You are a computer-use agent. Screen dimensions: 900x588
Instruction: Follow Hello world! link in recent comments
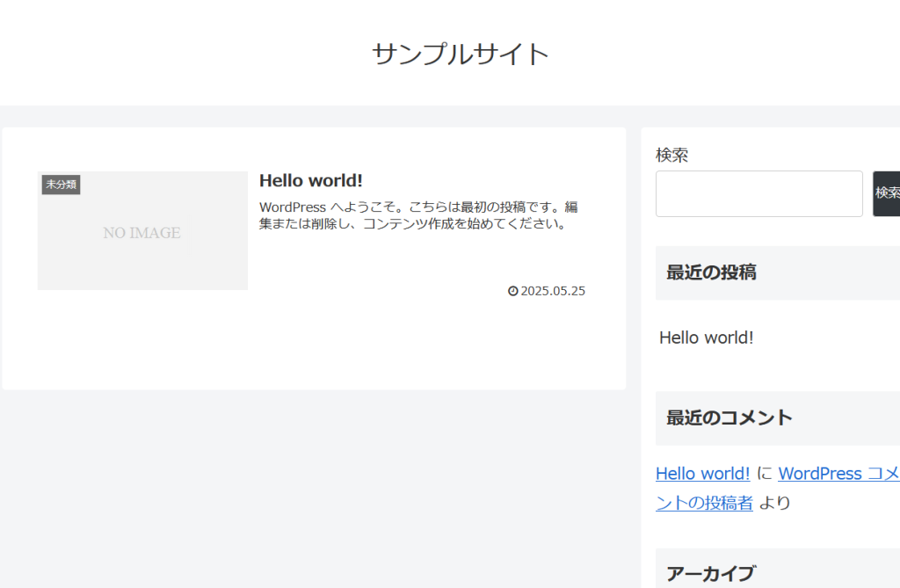click(x=702, y=474)
